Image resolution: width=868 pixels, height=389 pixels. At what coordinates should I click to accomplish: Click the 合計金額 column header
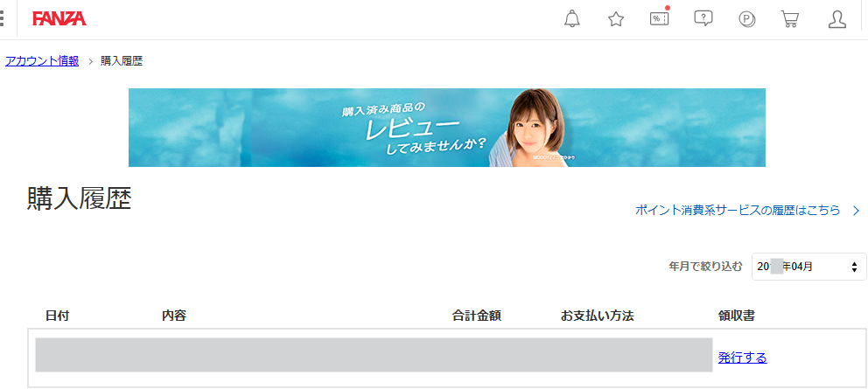click(x=477, y=316)
